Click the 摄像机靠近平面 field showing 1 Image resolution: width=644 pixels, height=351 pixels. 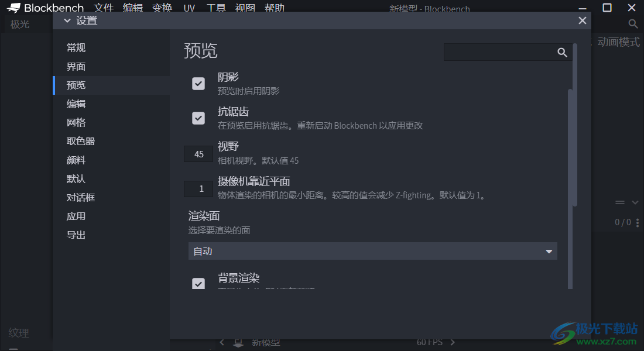(198, 189)
